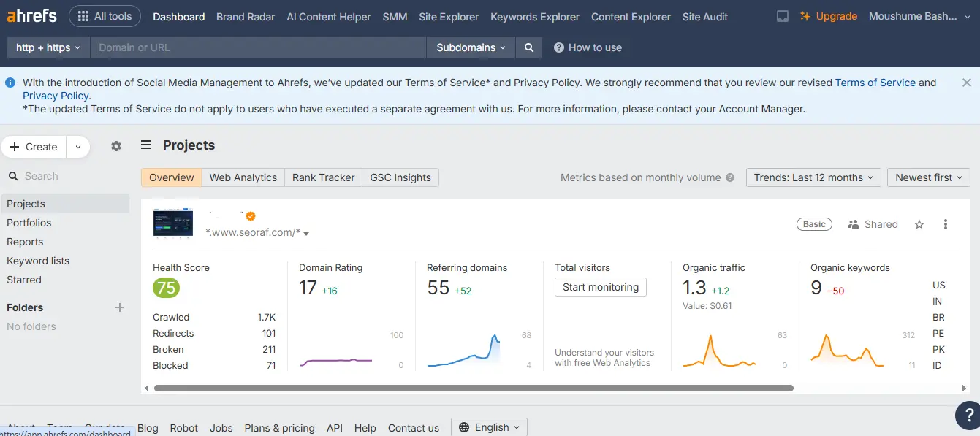Click the sidebar Search field

(x=66, y=176)
